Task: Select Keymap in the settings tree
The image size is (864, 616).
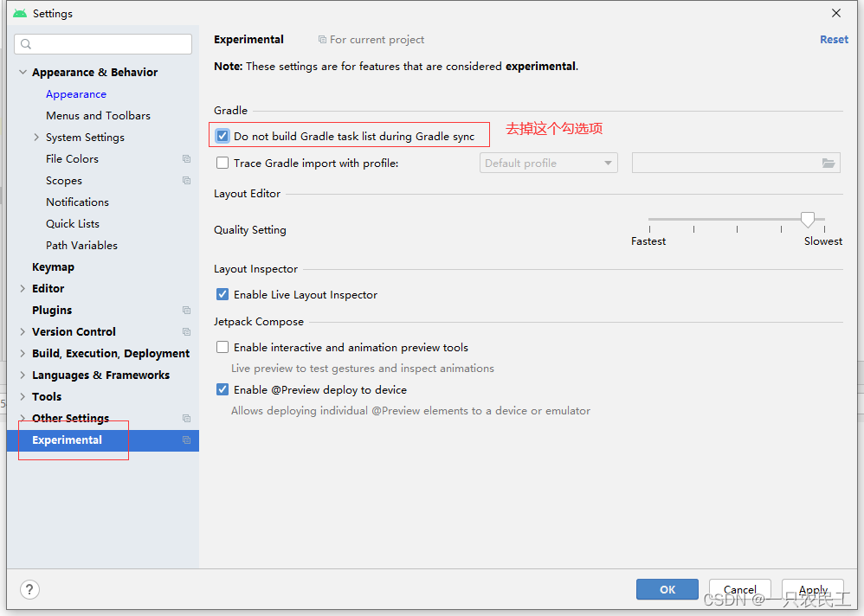Action: coord(53,267)
